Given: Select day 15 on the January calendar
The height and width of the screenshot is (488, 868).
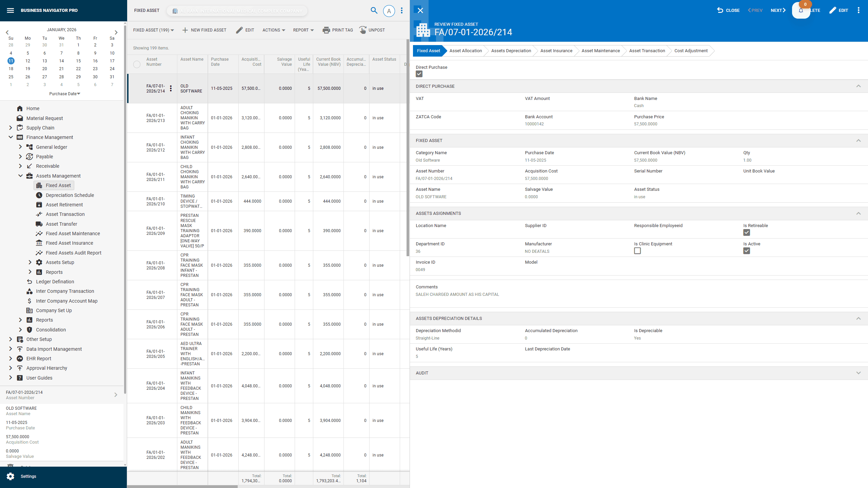Looking at the screenshot, I should click(78, 61).
